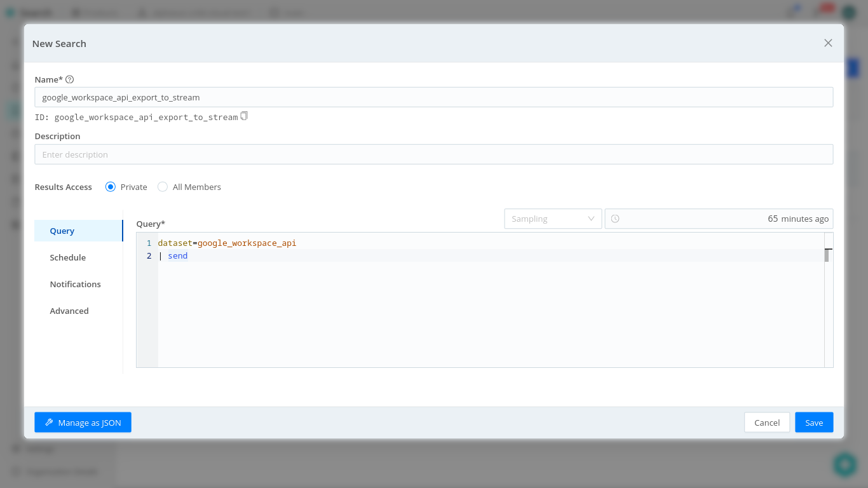Viewport: 868px width, 488px height.
Task: Click the pencil icon inside Manage as JSON
Action: click(x=49, y=422)
